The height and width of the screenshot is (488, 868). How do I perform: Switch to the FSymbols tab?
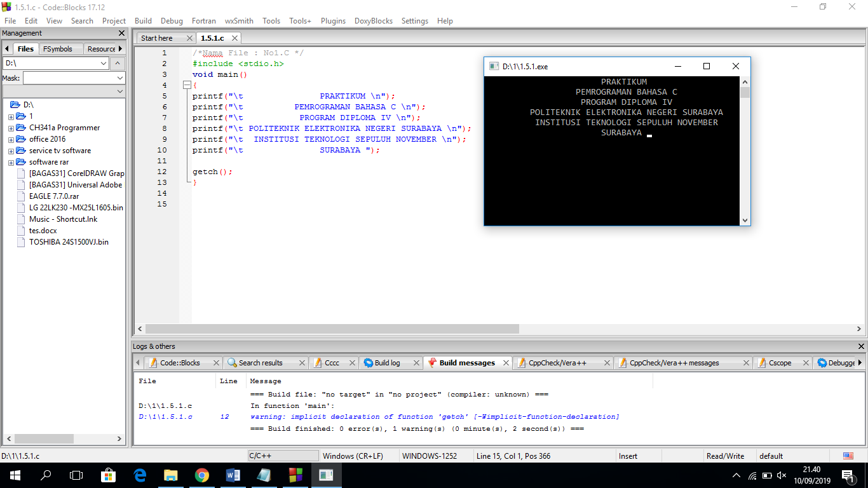click(x=58, y=49)
